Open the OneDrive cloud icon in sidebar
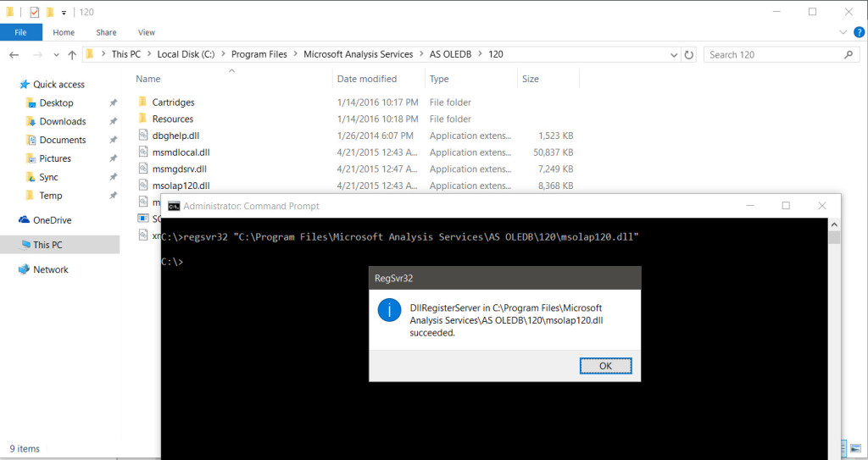This screenshot has width=868, height=460. point(24,220)
